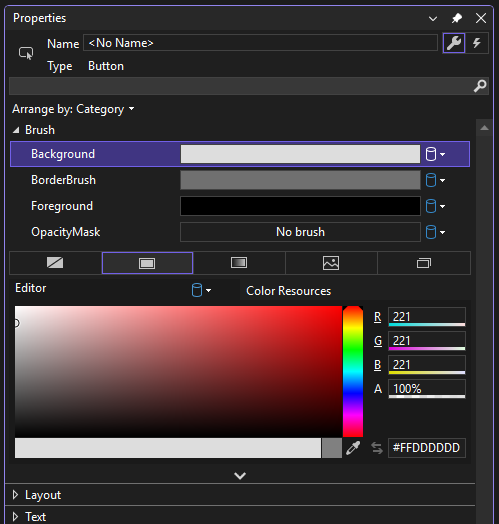Click the scrollbar up arrow
The width and height of the screenshot is (499, 524).
(x=484, y=128)
